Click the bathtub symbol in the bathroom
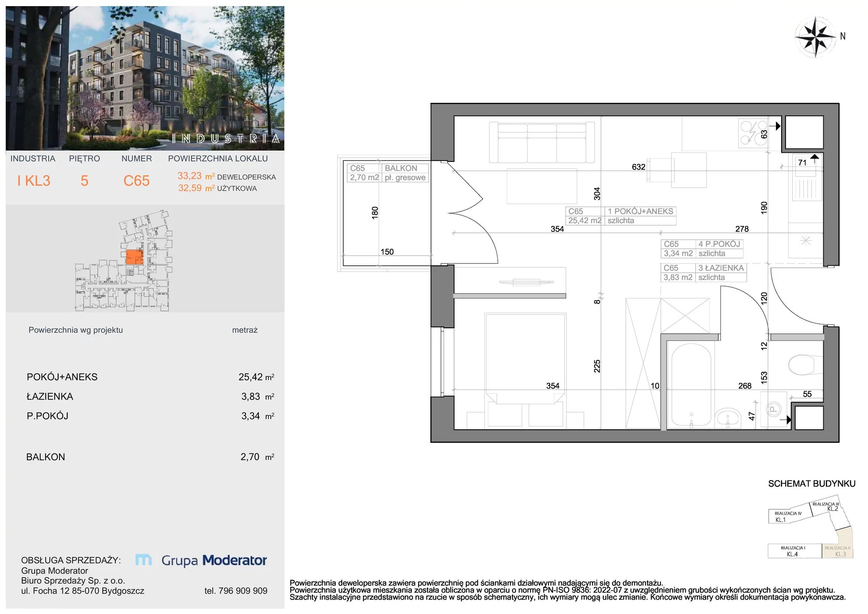This screenshot has height=614, width=868. point(691,385)
